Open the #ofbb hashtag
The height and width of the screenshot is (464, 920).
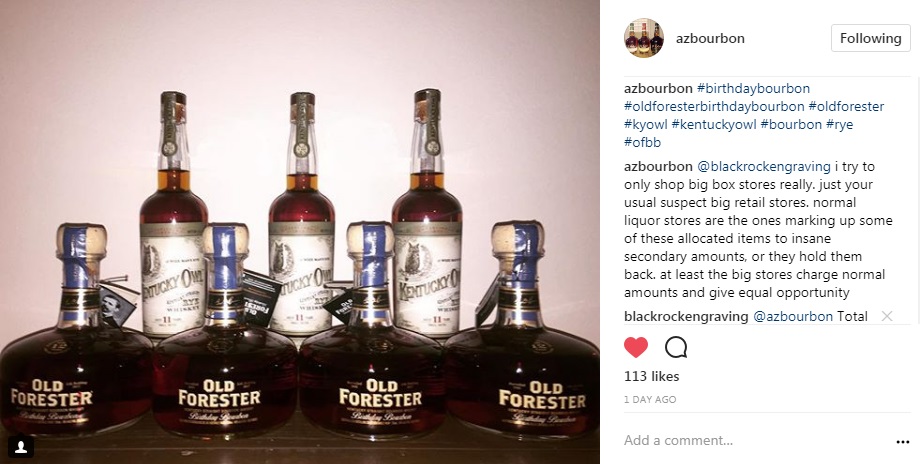click(x=642, y=143)
